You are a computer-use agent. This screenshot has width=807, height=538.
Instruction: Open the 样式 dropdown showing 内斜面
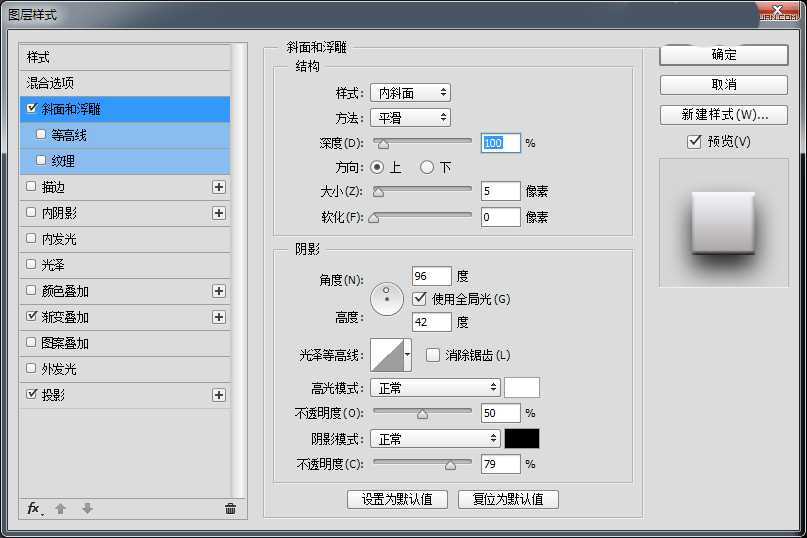410,93
